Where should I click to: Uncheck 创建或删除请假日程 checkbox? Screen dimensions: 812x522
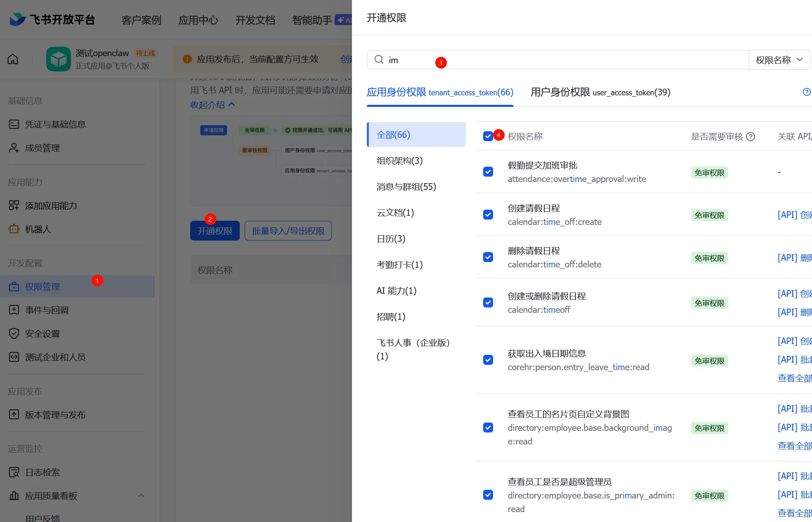(x=488, y=302)
